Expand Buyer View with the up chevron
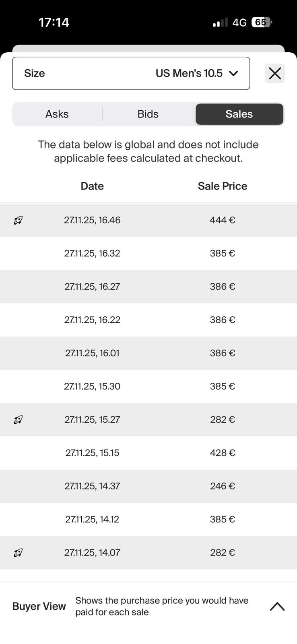Screen dimensions: 297x644 pos(277,606)
